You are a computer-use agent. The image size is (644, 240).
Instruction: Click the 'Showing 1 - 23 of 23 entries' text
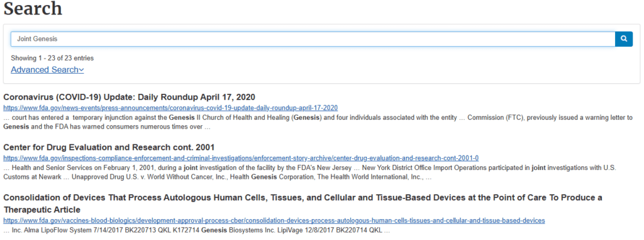(52, 58)
